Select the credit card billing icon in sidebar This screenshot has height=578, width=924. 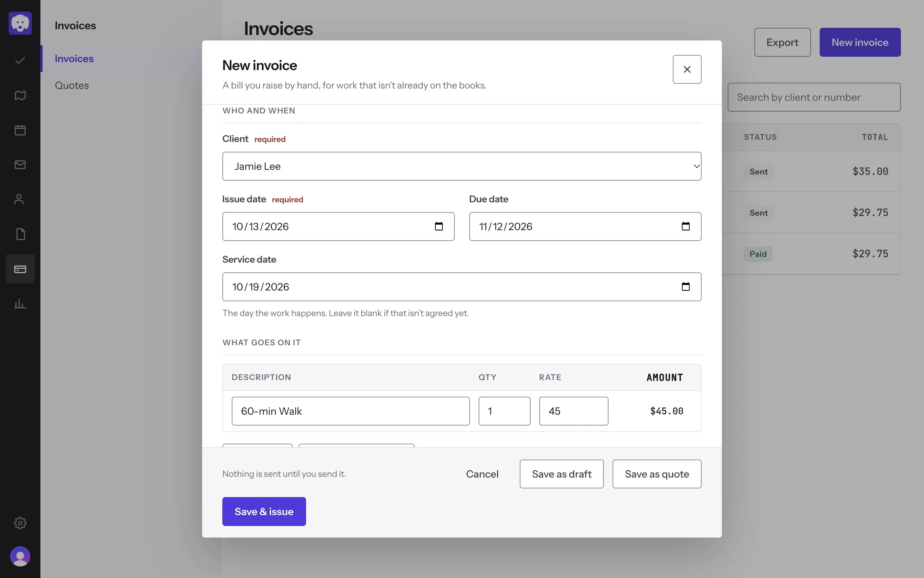(x=20, y=269)
